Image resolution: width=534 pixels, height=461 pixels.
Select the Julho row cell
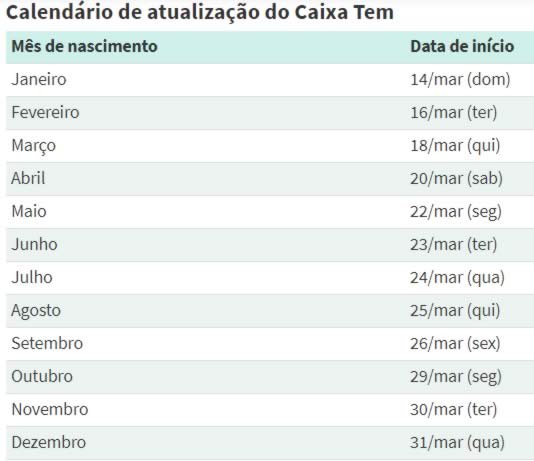click(x=32, y=277)
